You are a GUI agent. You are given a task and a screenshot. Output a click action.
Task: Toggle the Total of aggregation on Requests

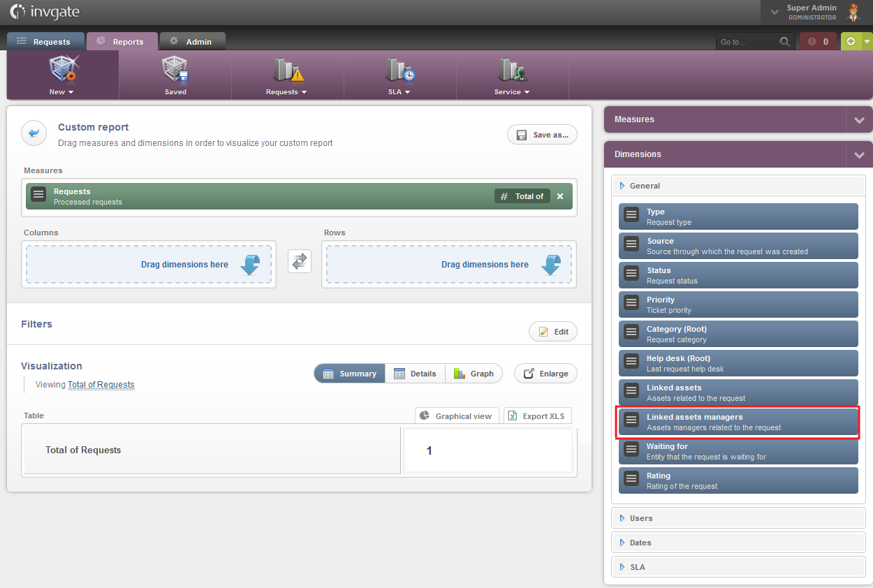(x=522, y=196)
